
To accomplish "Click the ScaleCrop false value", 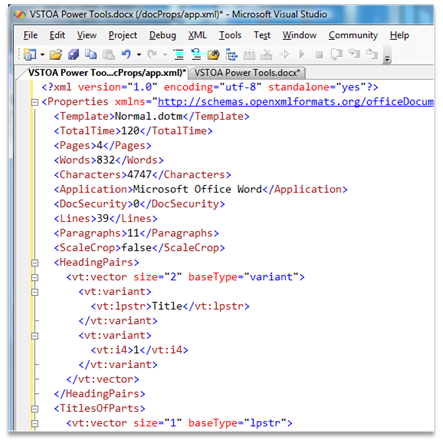I will coord(136,248).
